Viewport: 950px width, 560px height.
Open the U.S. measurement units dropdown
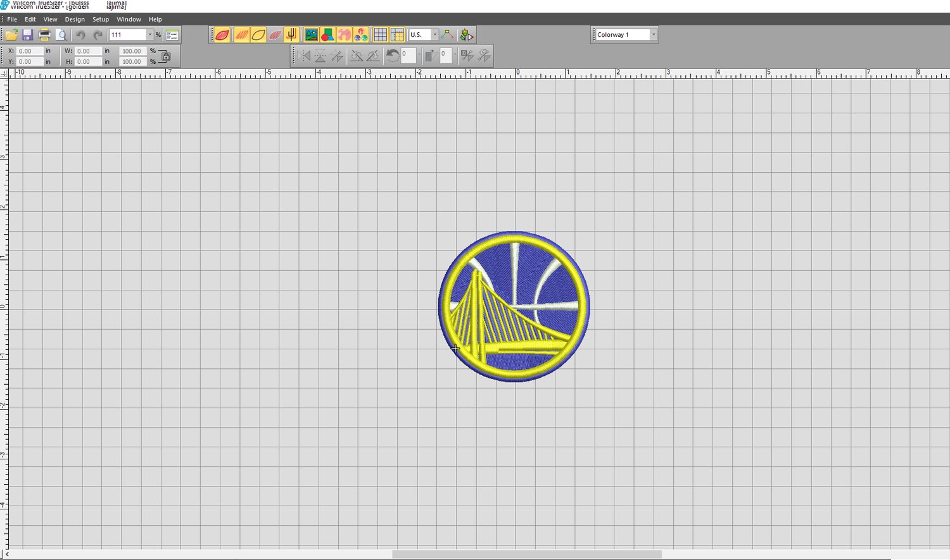(435, 35)
